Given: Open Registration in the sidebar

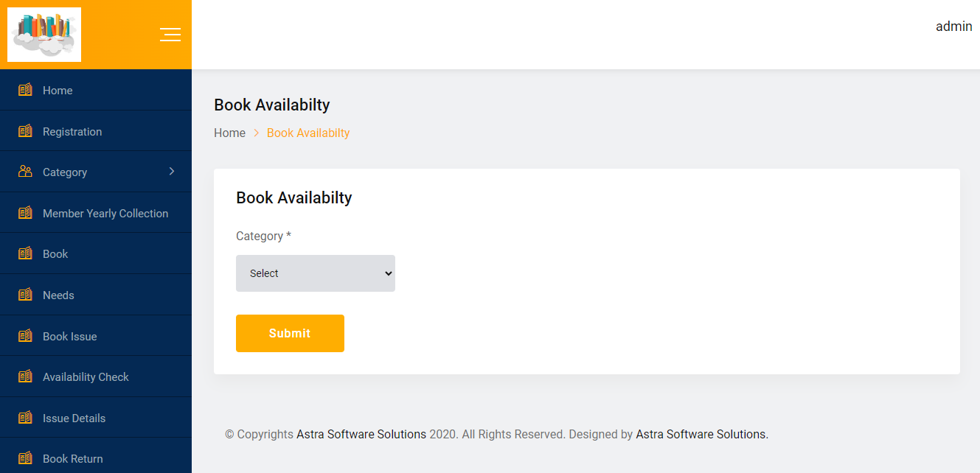Looking at the screenshot, I should [x=96, y=131].
